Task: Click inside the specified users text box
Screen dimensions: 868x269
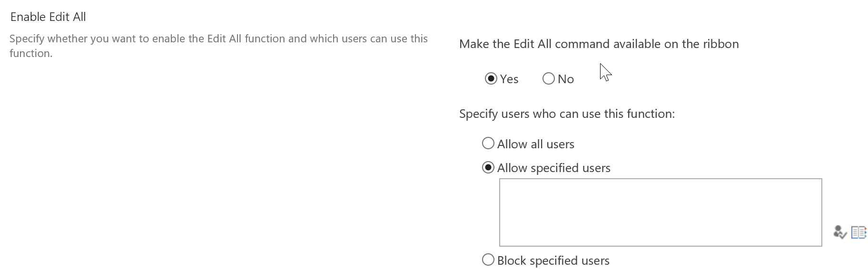Action: (x=661, y=212)
